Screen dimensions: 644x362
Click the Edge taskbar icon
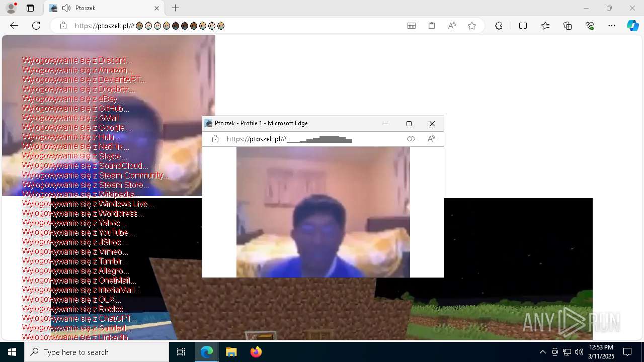207,352
